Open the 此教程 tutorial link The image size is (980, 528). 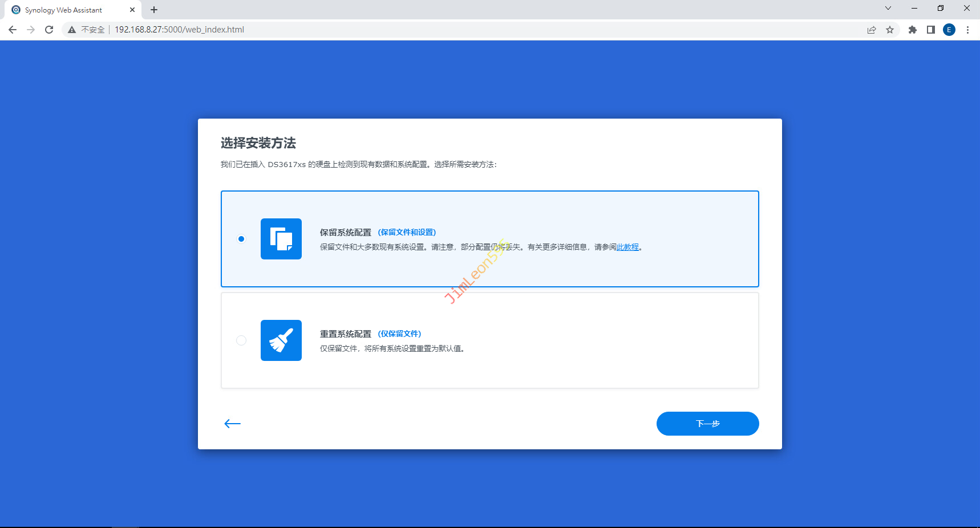(627, 247)
